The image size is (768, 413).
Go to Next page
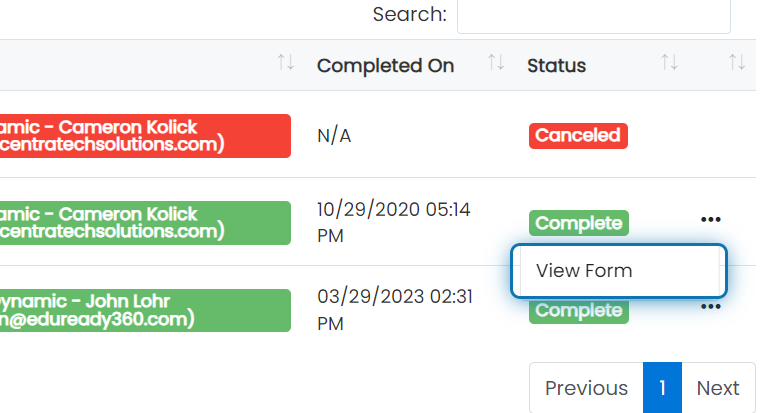tap(718, 388)
